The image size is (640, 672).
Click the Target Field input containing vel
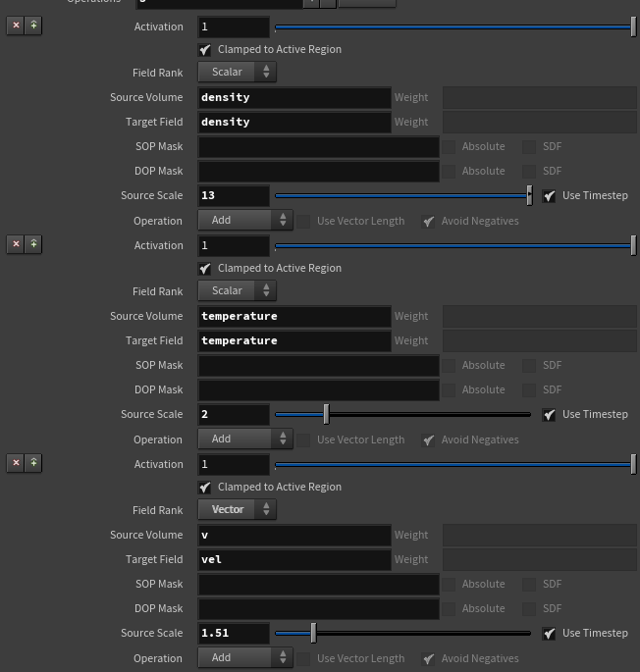294,559
